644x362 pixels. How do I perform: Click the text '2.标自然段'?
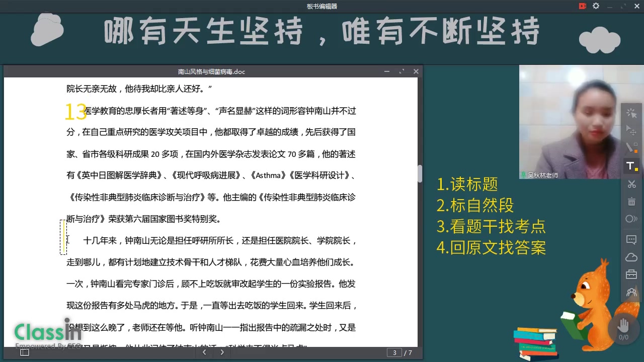pyautogui.click(x=475, y=206)
